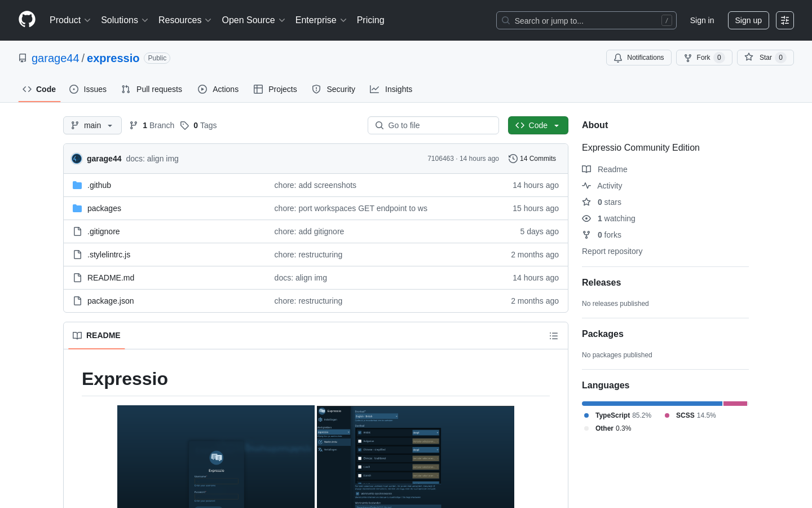Switch to the Pull requests tab
Viewport: 812px width, 508px height.
tap(152, 89)
